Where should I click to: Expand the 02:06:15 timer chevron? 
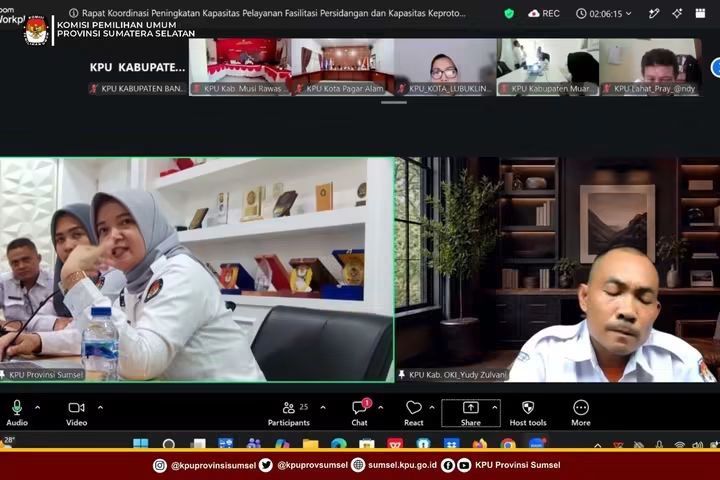tap(629, 14)
